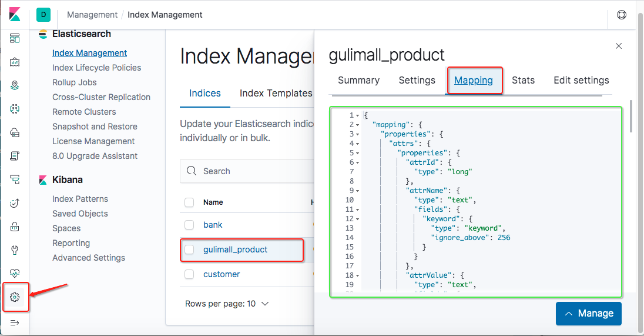
Task: Open the help icon in header
Action: (x=622, y=15)
